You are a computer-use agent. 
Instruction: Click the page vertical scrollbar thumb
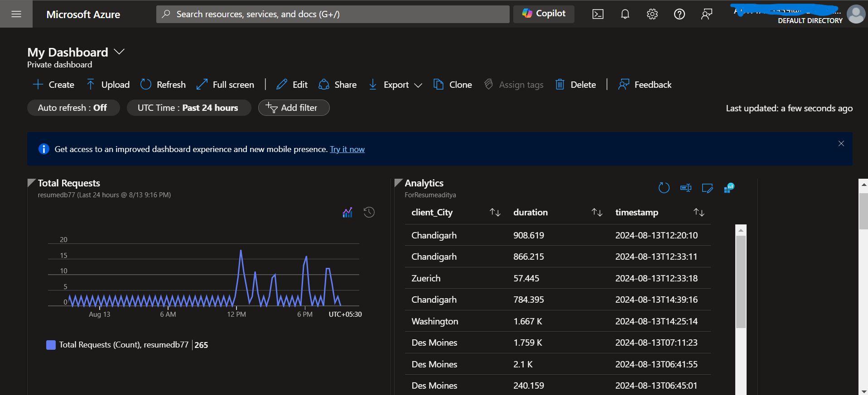point(863,211)
